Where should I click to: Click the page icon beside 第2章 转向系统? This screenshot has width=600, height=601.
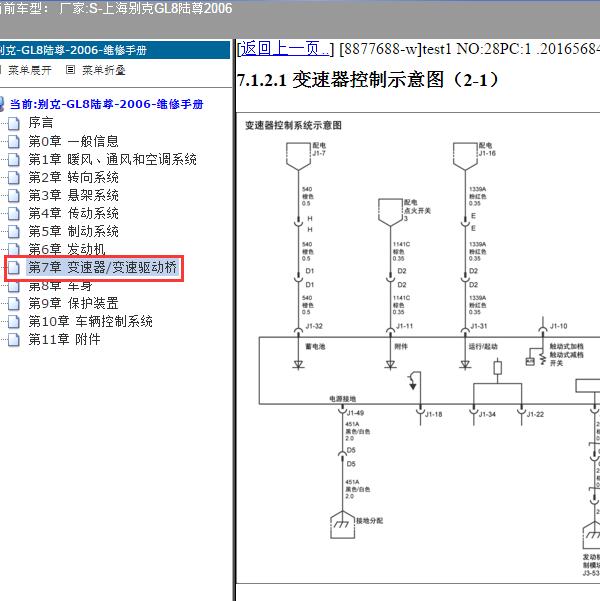pyautogui.click(x=14, y=177)
